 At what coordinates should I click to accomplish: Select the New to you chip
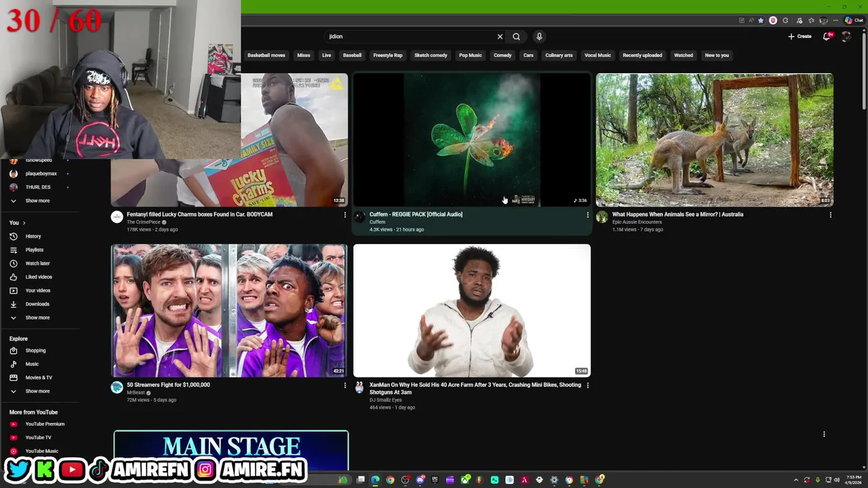(717, 55)
